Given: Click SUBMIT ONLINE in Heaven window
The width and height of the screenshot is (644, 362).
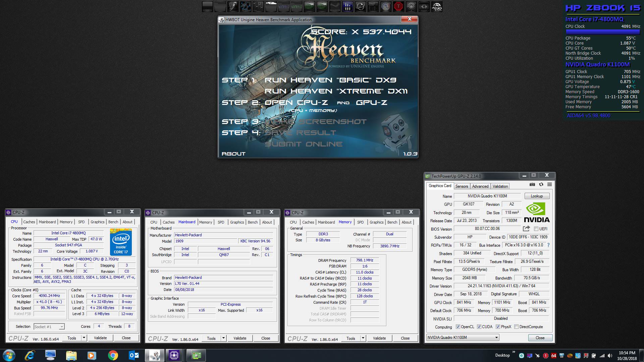Looking at the screenshot, I should click(304, 144).
